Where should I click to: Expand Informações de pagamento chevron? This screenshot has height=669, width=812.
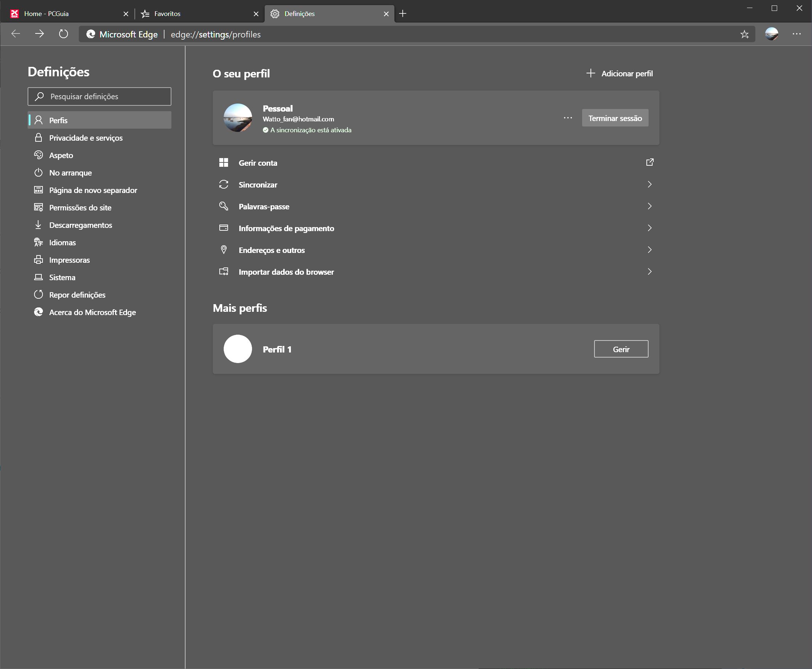click(650, 228)
